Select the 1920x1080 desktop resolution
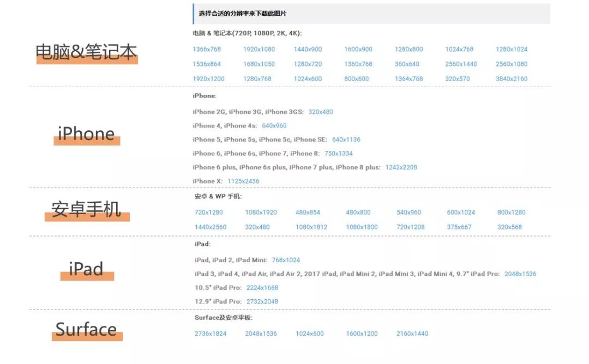589x364 pixels. [x=259, y=49]
